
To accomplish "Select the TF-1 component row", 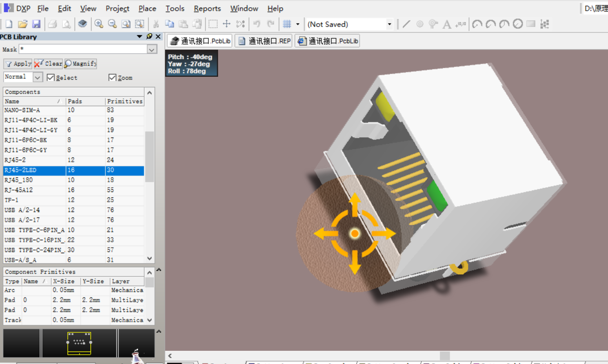I will pyautogui.click(x=74, y=200).
